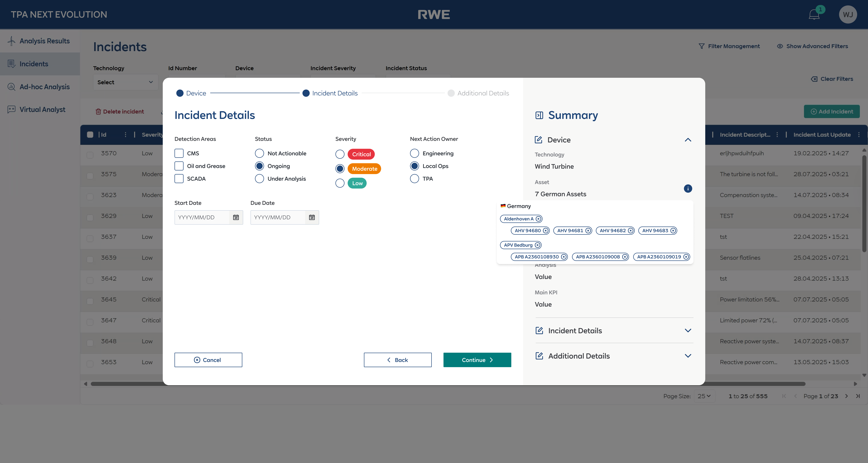Click the Cancel button
The width and height of the screenshot is (868, 463).
pos(208,360)
